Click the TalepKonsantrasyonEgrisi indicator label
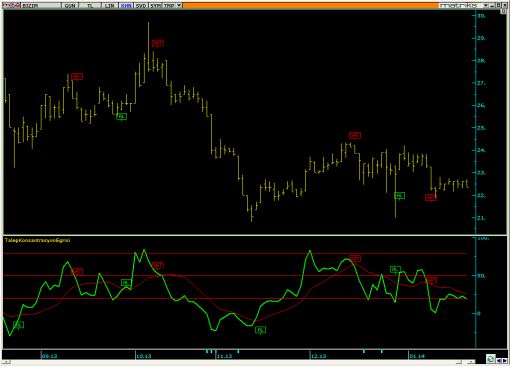Viewport: 510px width, 366px height. pyautogui.click(x=37, y=240)
